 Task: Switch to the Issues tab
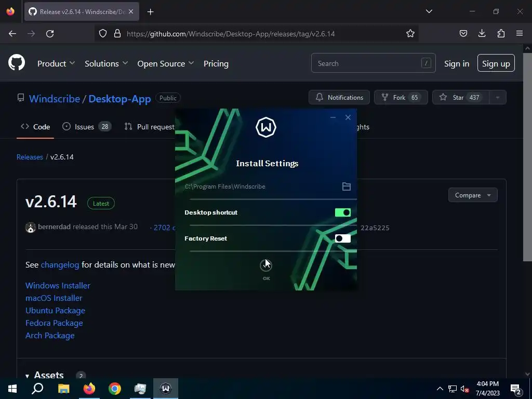[87, 127]
